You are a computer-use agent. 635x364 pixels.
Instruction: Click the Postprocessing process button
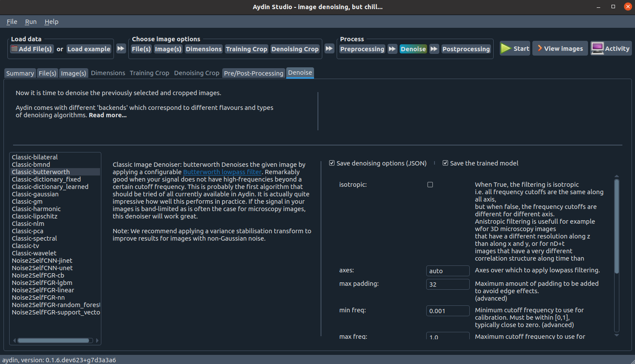466,49
